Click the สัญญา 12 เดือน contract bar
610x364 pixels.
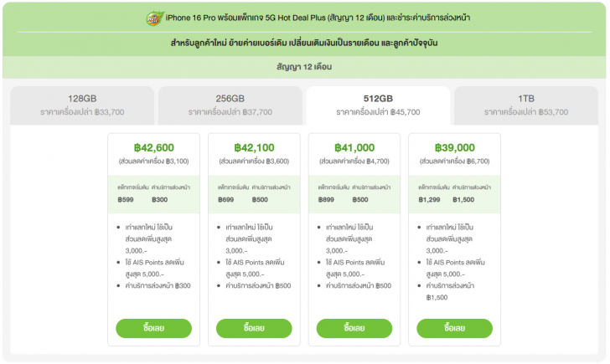pyautogui.click(x=305, y=66)
